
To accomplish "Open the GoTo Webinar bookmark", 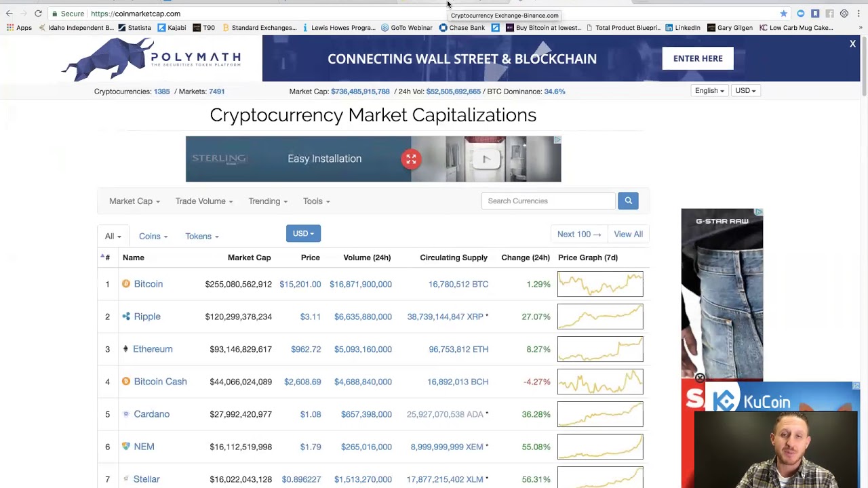I will (x=407, y=28).
